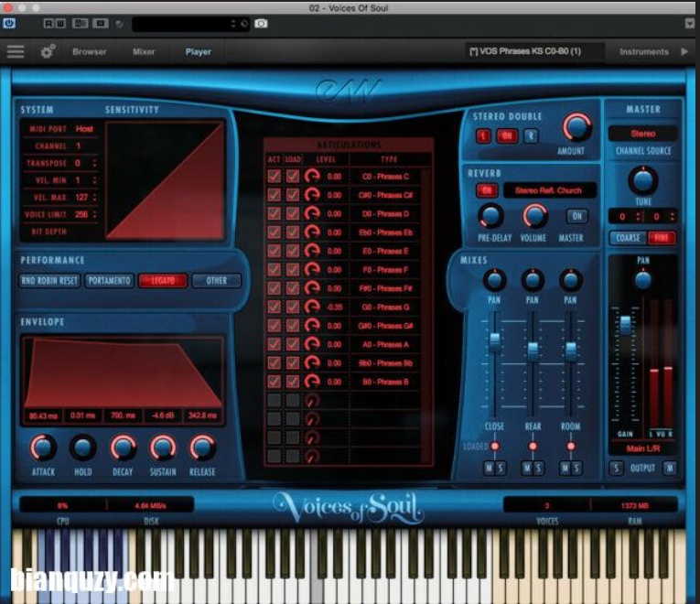Click level knob for B0 - Phrases B

(x=312, y=382)
